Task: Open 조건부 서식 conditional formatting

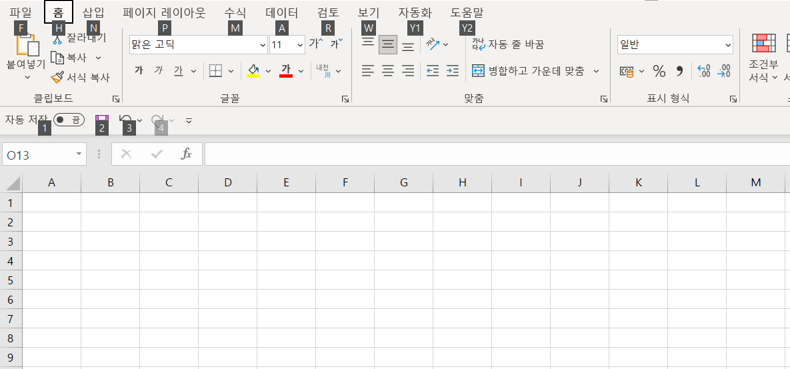Action: tap(763, 58)
